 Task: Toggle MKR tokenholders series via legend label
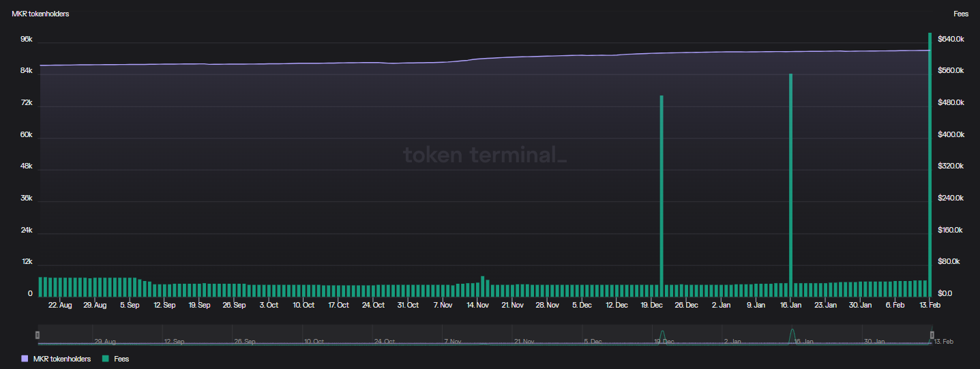pyautogui.click(x=61, y=358)
